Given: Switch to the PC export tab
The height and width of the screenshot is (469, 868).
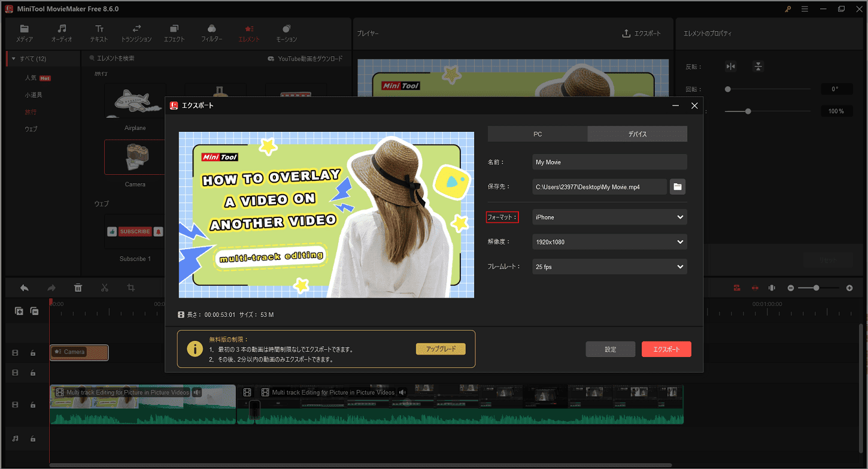Looking at the screenshot, I should [x=538, y=134].
